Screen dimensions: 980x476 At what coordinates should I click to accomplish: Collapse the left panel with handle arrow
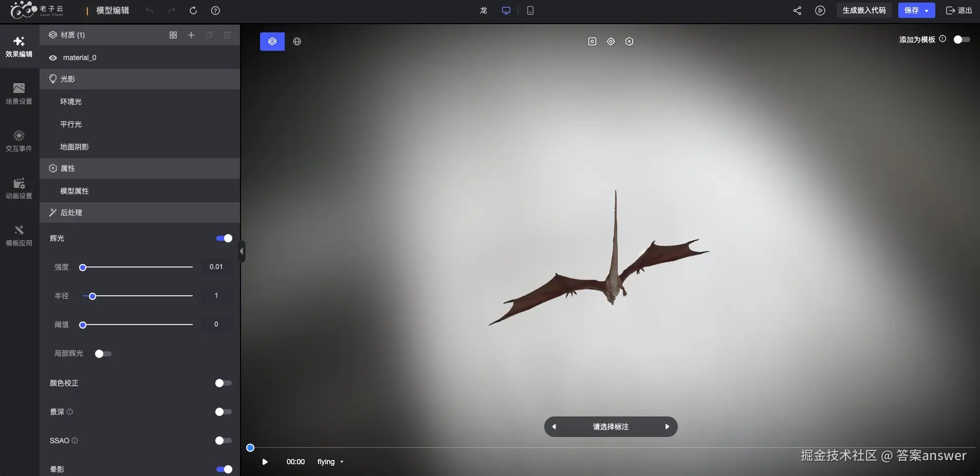(242, 252)
